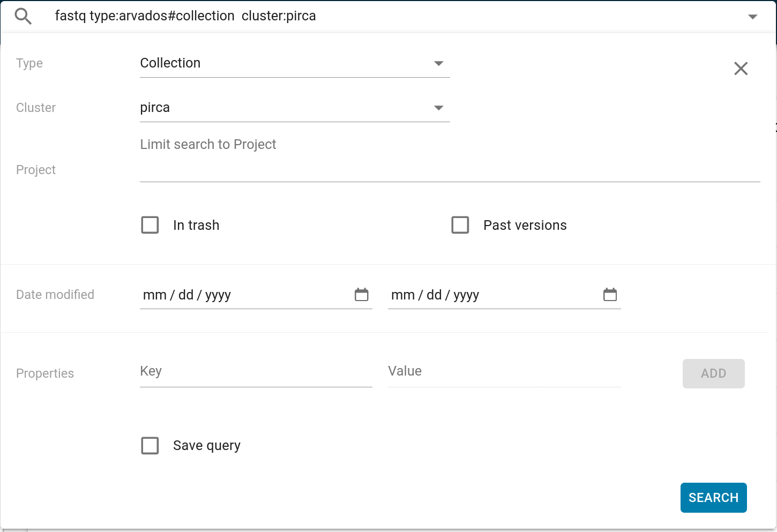Click the end Date modified field
The width and height of the screenshot is (777, 532).
pos(488,295)
